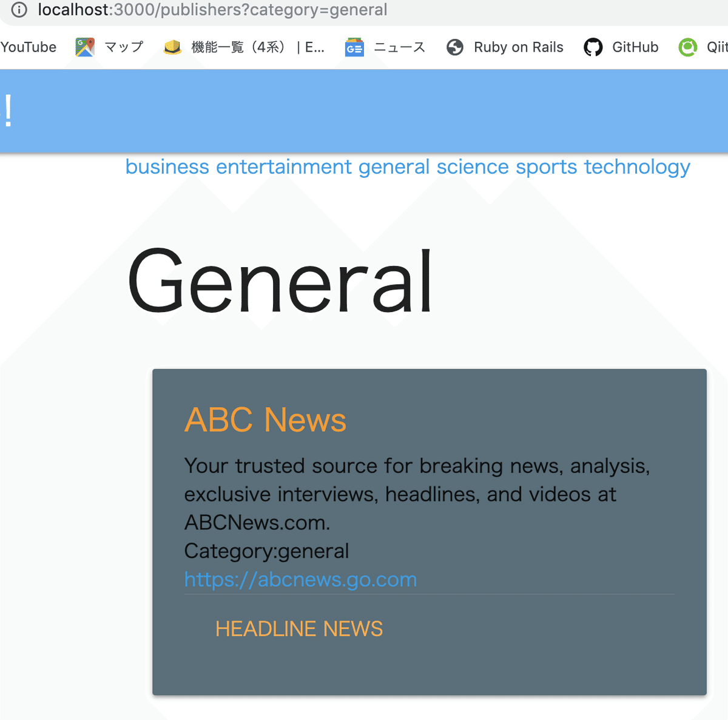Click the exclamation logo in blue navbar
728x720 pixels.
pyautogui.click(x=8, y=112)
